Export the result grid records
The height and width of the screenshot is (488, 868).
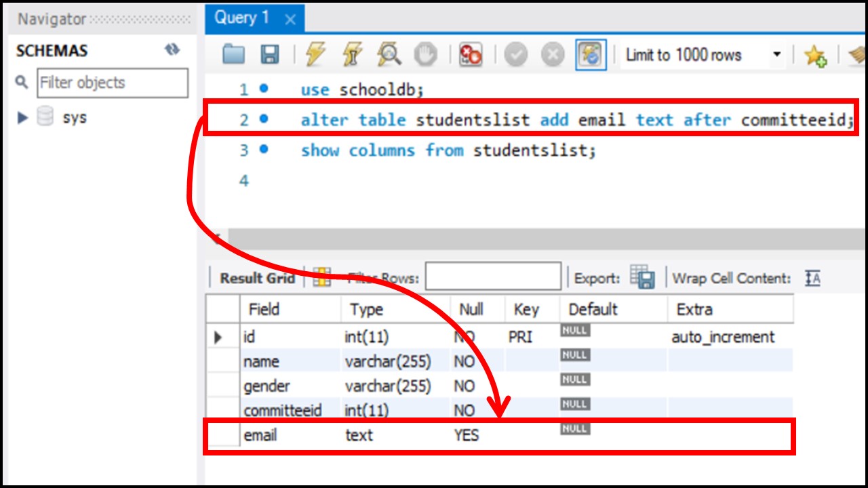[643, 277]
